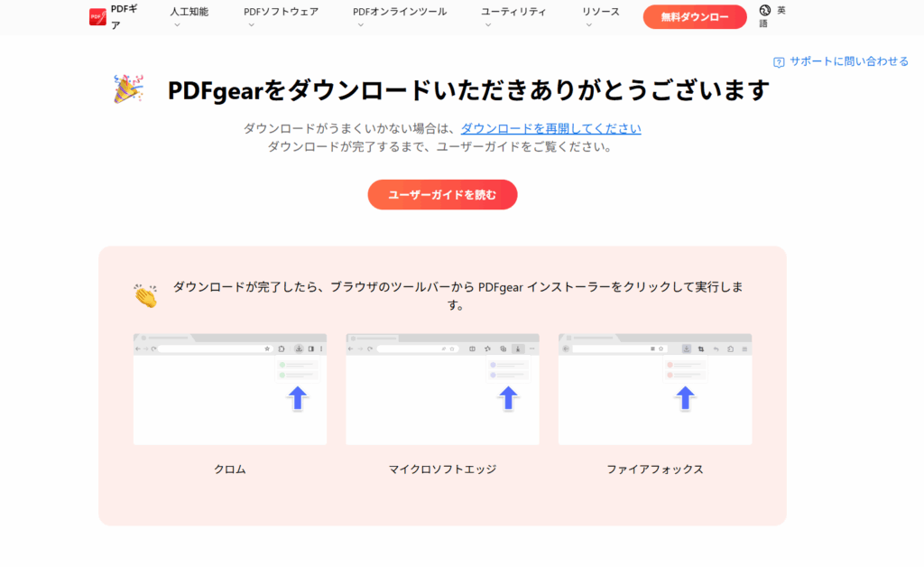Image resolution: width=924 pixels, height=567 pixels.
Task: Click the clapping hands emoji
Action: coord(145,296)
